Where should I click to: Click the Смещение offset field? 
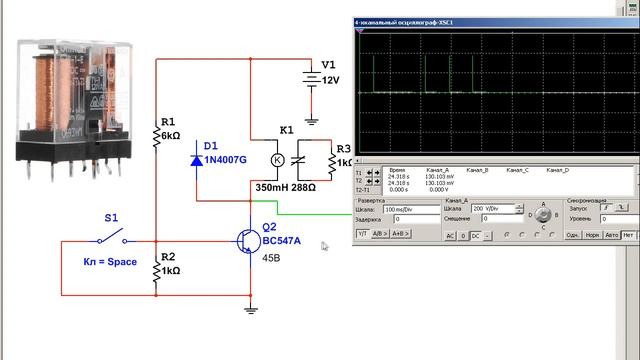[x=502, y=219]
